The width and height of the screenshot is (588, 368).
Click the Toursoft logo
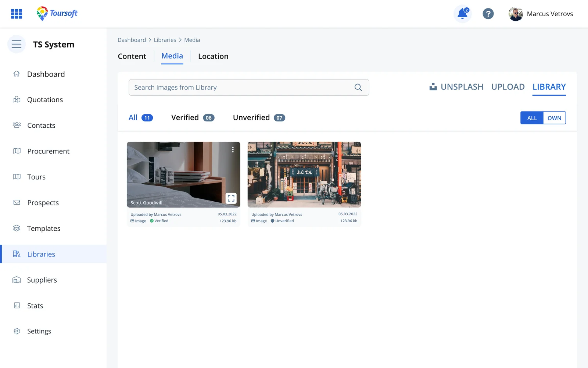click(57, 14)
